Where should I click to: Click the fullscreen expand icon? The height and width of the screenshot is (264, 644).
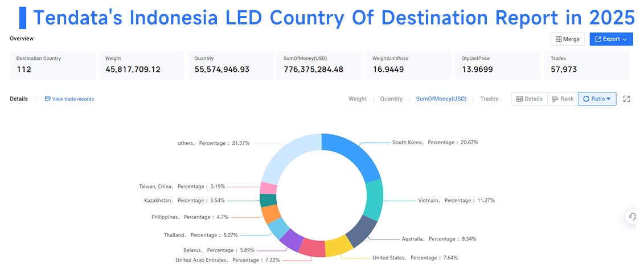coord(626,99)
